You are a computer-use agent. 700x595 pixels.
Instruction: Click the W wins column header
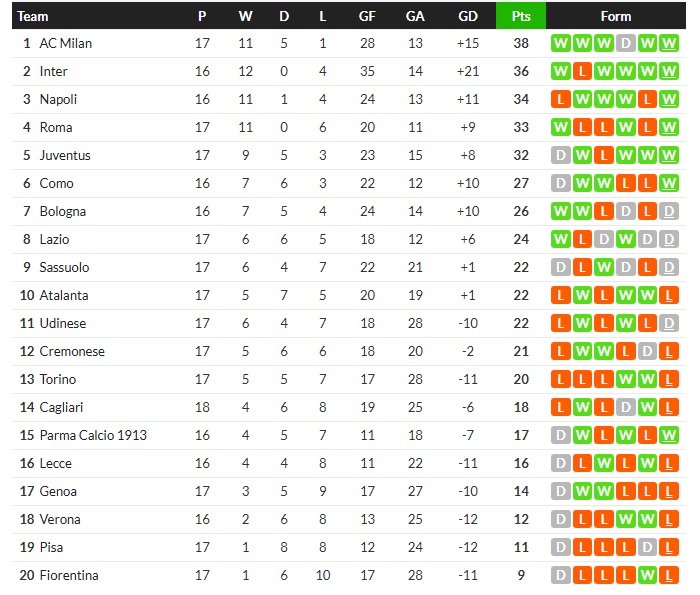click(x=245, y=16)
